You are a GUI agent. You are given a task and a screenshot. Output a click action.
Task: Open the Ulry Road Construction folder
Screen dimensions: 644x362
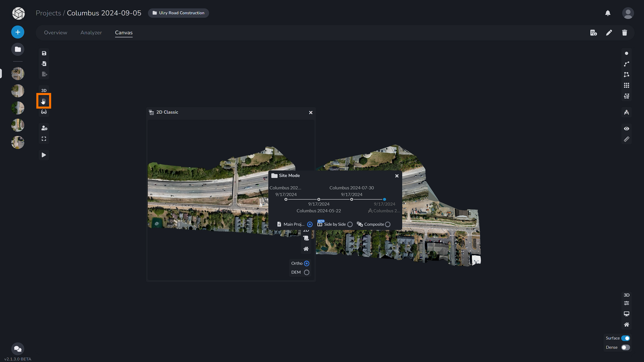[x=178, y=13]
